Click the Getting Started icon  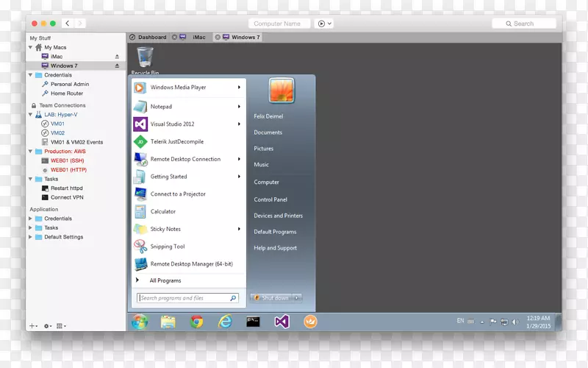[140, 177]
